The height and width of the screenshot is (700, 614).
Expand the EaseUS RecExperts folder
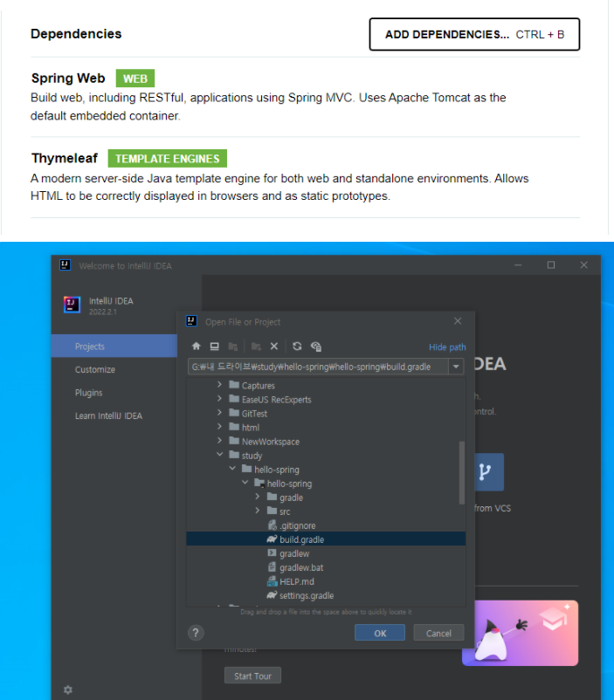pos(219,399)
